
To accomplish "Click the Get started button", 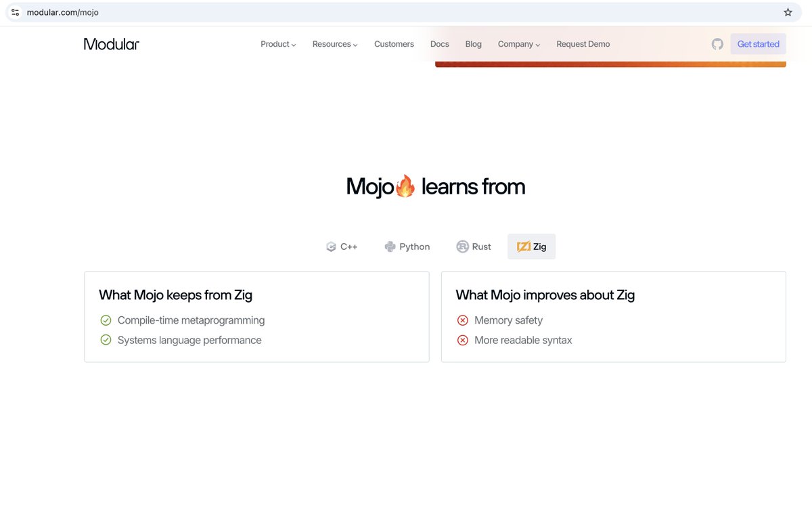I will 758,44.
